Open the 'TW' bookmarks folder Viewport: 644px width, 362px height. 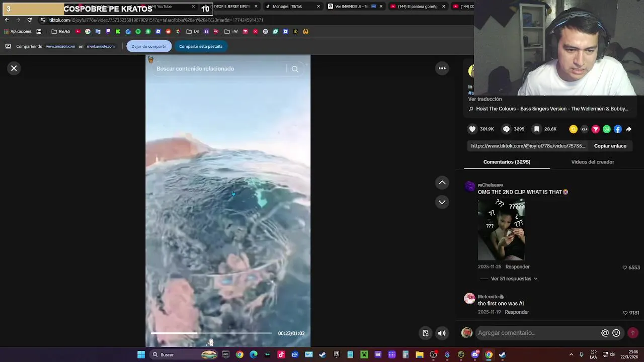click(x=231, y=32)
